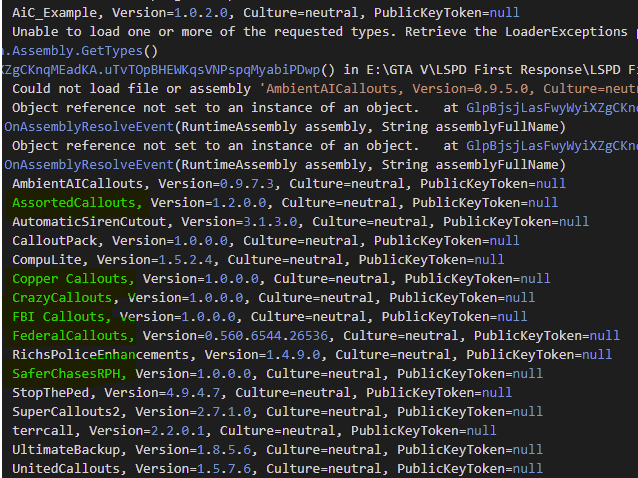Image resolution: width=638 pixels, height=478 pixels.
Task: Click 'PublicKeyToken=null' on the StopThePed line
Action: point(439,393)
